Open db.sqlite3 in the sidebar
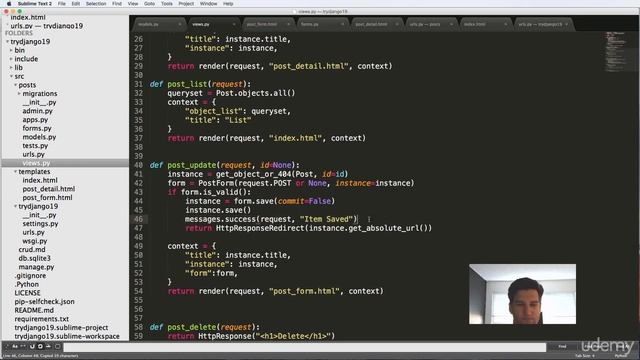The height and width of the screenshot is (360, 640). [35, 258]
